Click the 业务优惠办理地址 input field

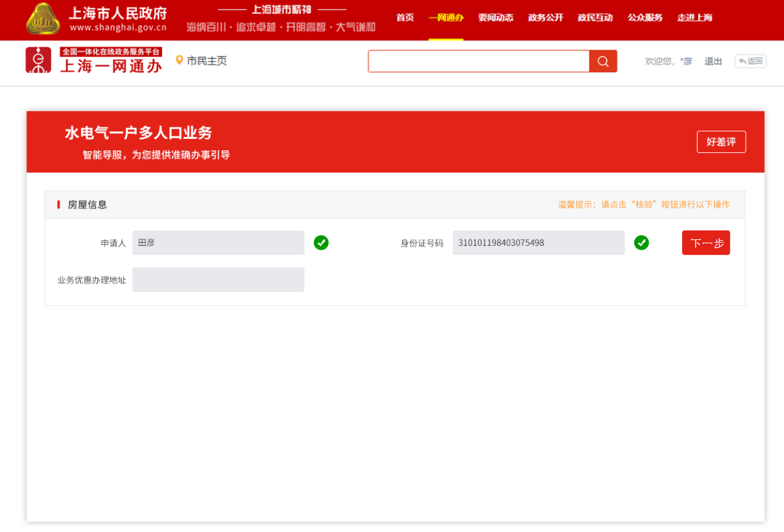218,280
